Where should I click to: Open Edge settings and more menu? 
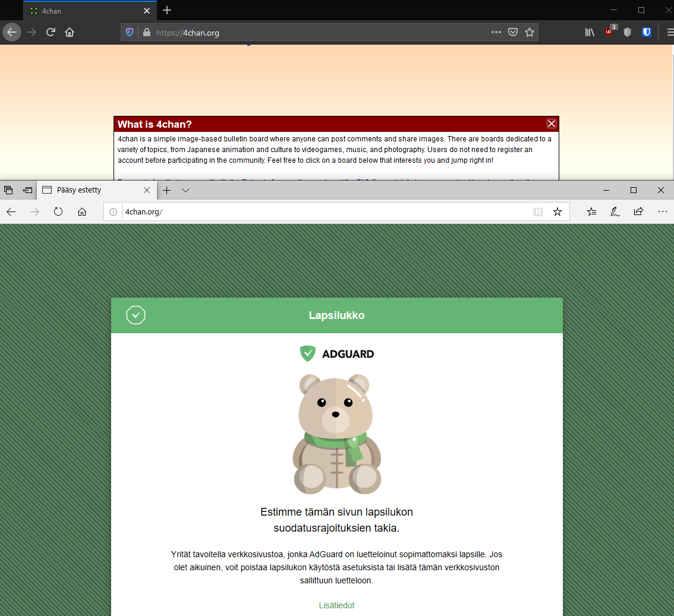pyautogui.click(x=662, y=211)
